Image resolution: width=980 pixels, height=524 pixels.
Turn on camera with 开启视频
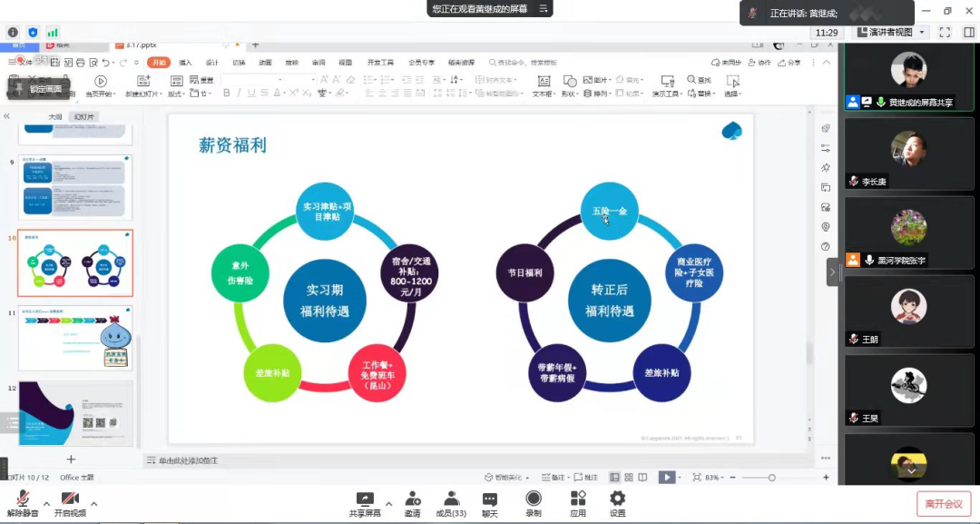[70, 500]
